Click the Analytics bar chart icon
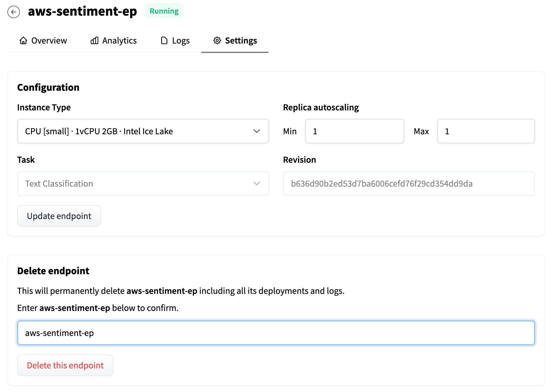The width and height of the screenshot is (550, 392). click(x=95, y=41)
